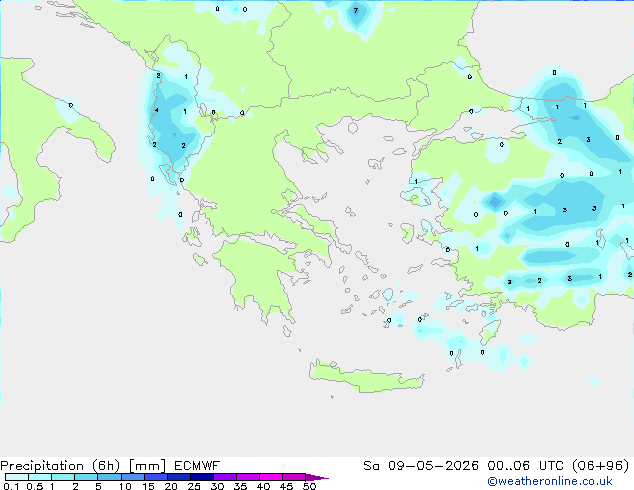This screenshot has width=634, height=490.
Task: Click the "0.1" legend scale label
Action: click(x=11, y=486)
